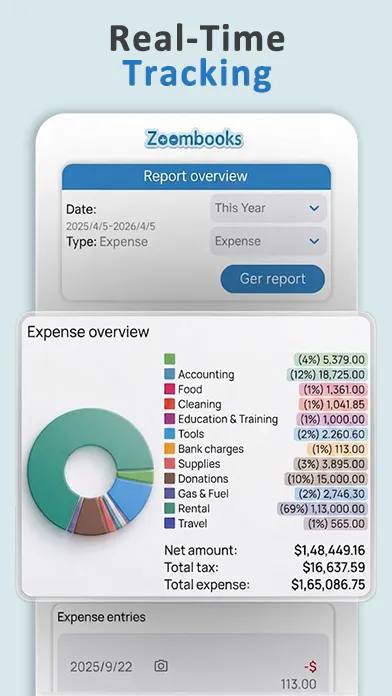Click the (3%) 3,895.00 amount
This screenshot has width=392, height=696.
coord(331,464)
